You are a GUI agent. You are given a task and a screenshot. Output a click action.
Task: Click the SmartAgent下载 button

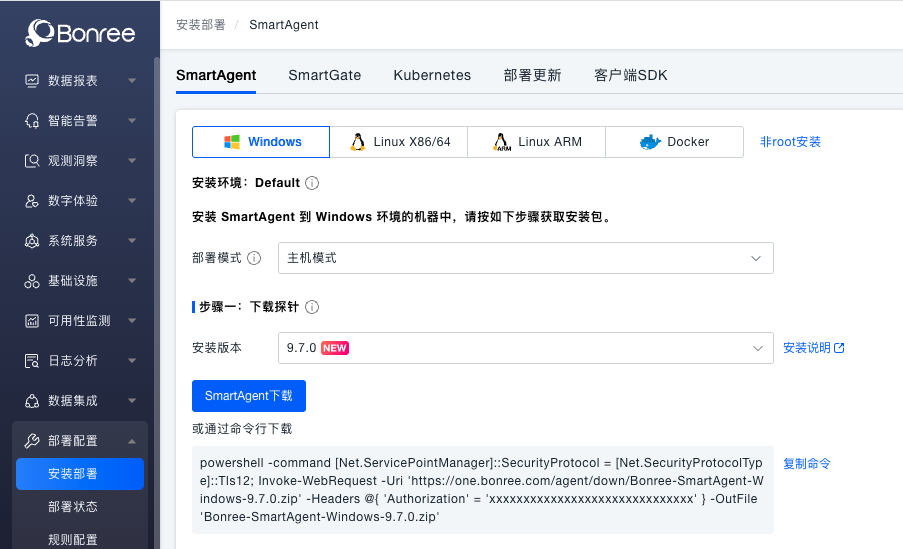pyautogui.click(x=249, y=396)
